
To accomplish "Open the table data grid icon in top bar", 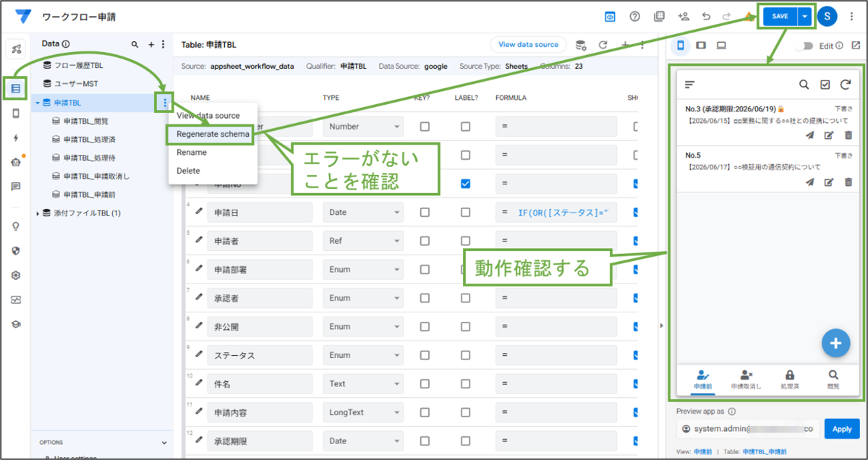I will click(658, 17).
